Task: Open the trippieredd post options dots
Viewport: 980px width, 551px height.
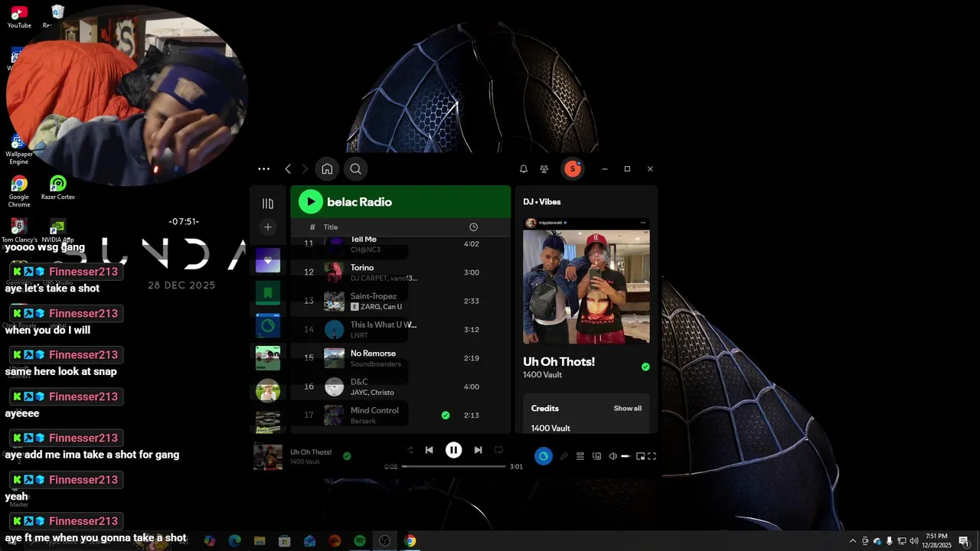Action: (643, 223)
